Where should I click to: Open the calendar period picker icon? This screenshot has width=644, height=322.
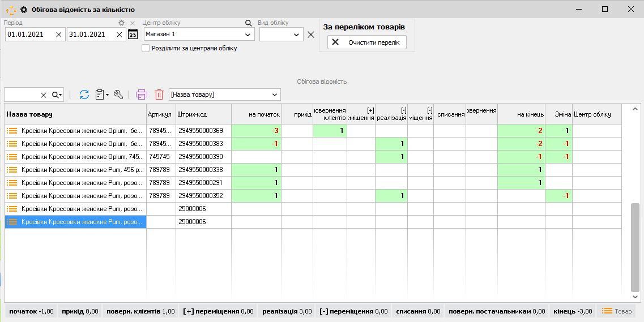point(133,35)
